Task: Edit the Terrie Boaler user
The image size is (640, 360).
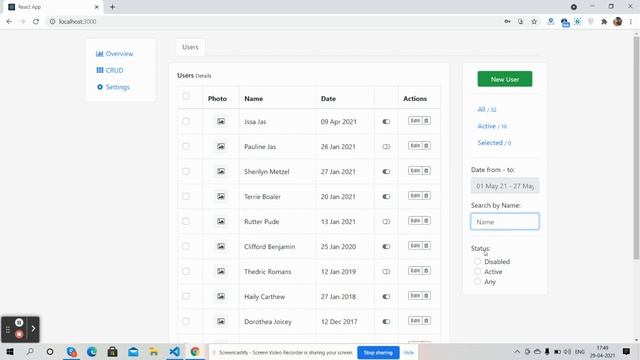Action: pyautogui.click(x=415, y=196)
